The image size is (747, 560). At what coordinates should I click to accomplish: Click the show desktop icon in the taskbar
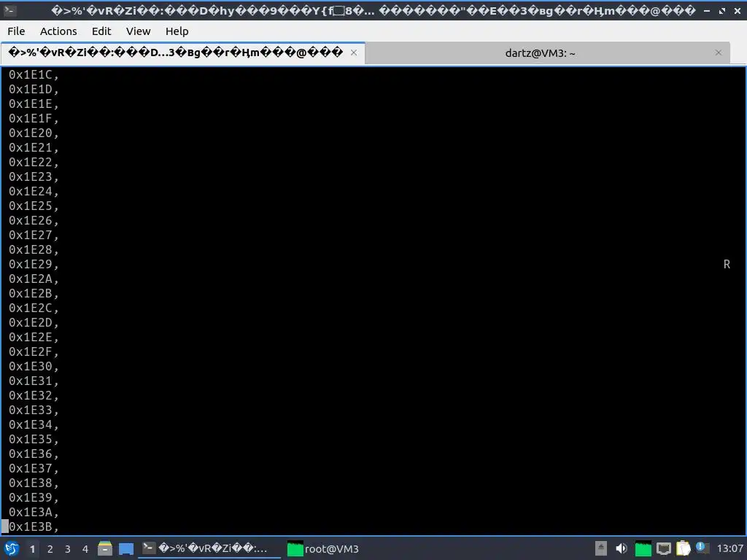(x=126, y=548)
